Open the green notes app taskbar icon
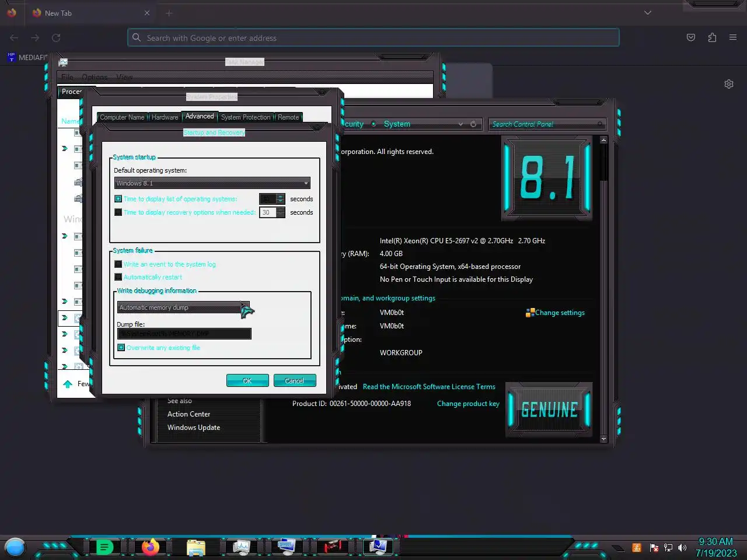This screenshot has height=560, width=747. tap(104, 547)
